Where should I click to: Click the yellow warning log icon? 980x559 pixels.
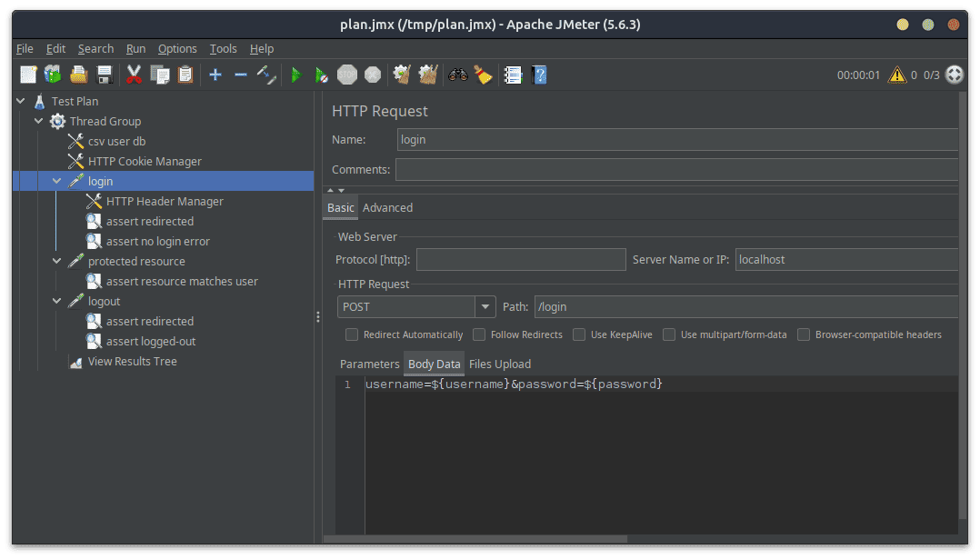pos(896,75)
